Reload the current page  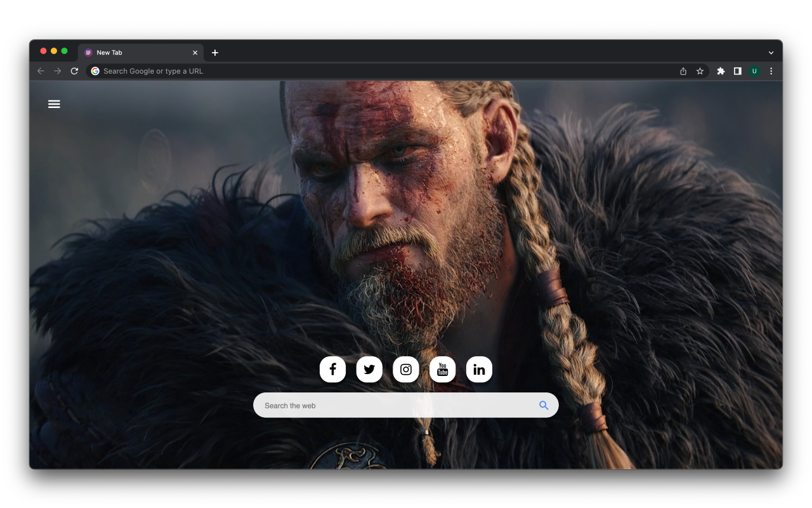click(74, 71)
